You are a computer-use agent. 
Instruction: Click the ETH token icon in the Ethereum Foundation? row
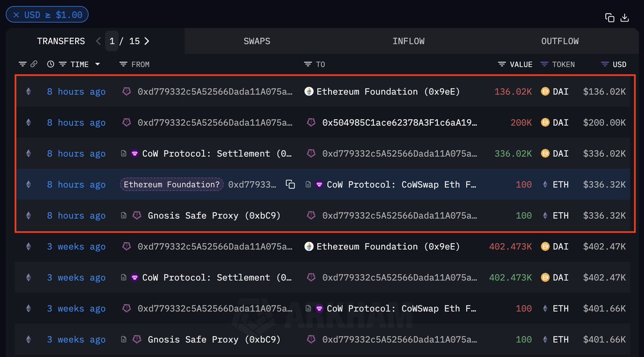[546, 185]
